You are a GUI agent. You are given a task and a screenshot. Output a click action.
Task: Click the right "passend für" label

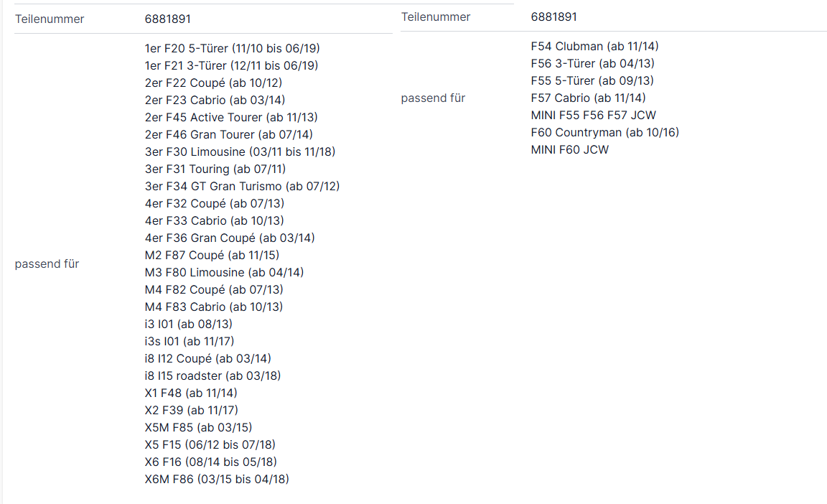[x=433, y=98]
